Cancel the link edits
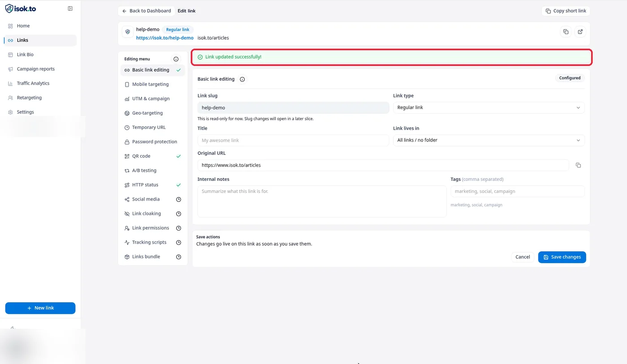This screenshot has height=364, width=627. [523, 257]
